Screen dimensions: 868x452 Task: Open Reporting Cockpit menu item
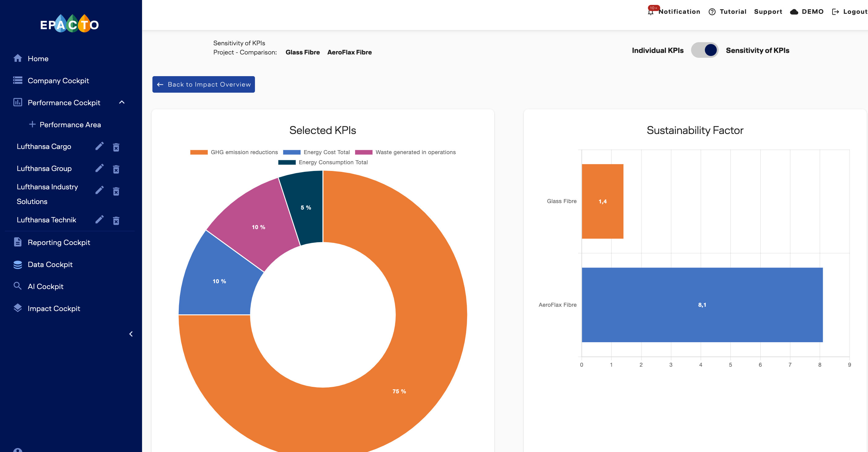[x=59, y=242]
